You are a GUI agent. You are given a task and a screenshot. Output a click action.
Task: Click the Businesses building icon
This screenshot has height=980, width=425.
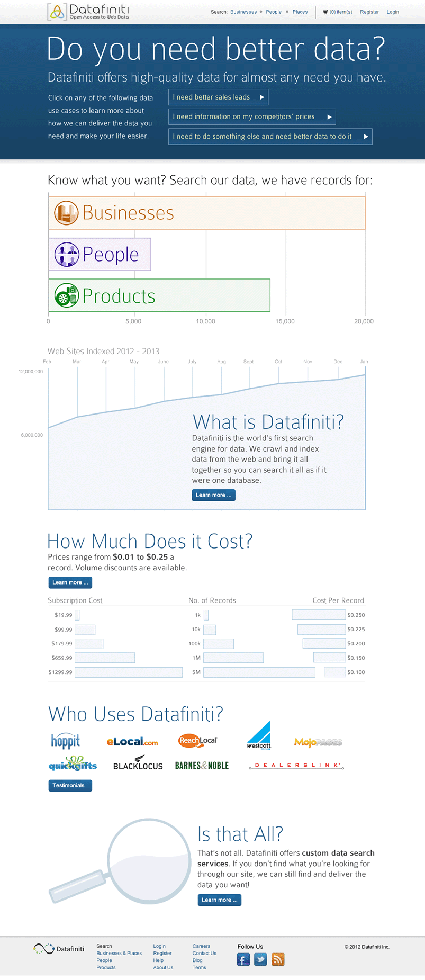point(66,213)
